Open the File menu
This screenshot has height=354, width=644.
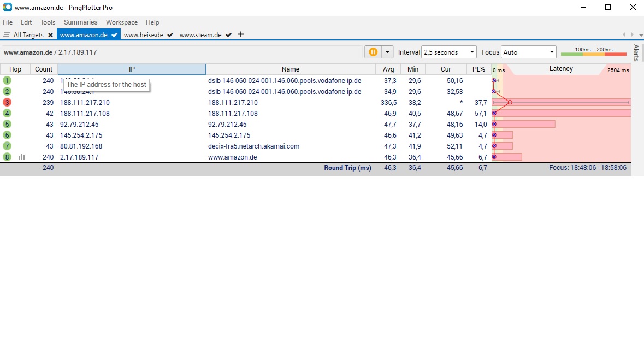[x=8, y=22]
